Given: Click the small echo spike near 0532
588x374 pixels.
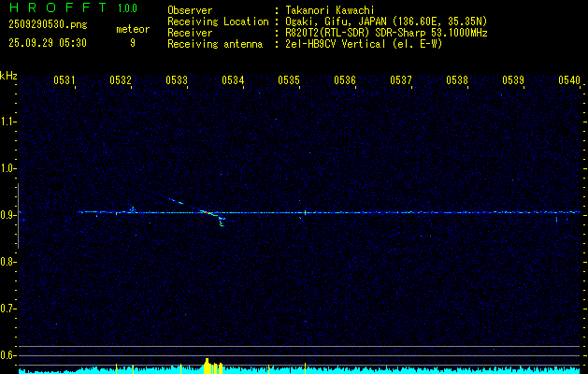Looking at the screenshot, I should [132, 209].
